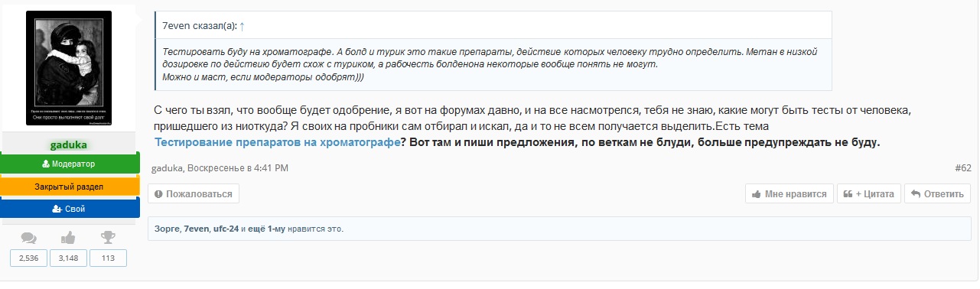
Task: Open the 7even liker profile link
Action: (196, 229)
